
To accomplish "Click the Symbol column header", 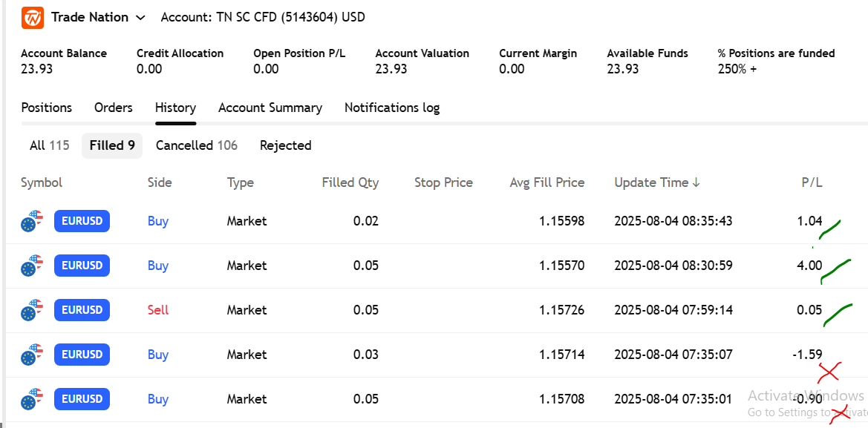I will click(x=42, y=182).
